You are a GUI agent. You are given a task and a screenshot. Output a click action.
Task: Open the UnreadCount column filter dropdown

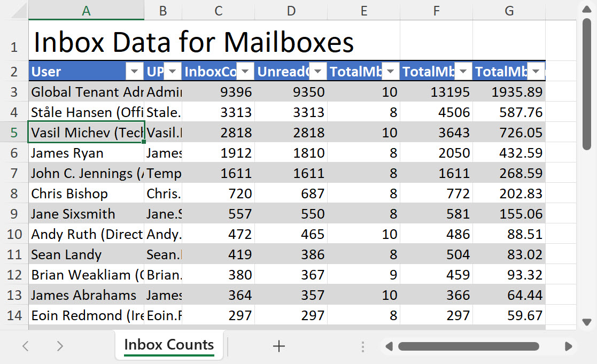(318, 71)
